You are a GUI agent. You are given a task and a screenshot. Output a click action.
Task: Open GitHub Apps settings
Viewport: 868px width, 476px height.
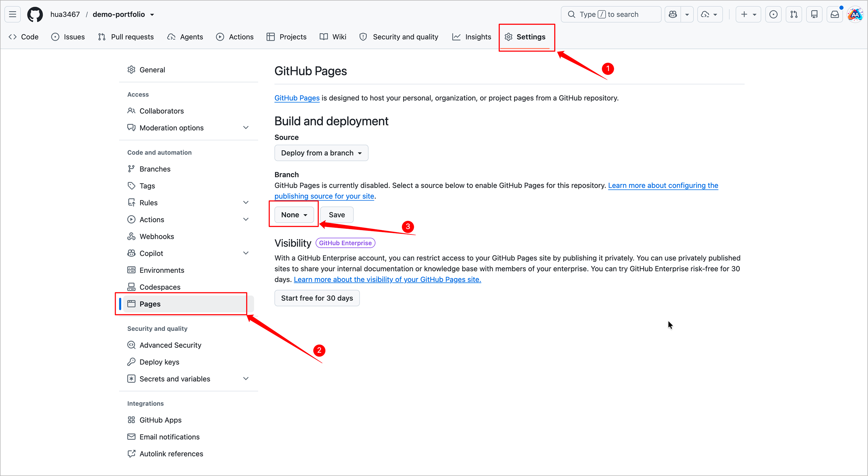[x=189, y=420]
